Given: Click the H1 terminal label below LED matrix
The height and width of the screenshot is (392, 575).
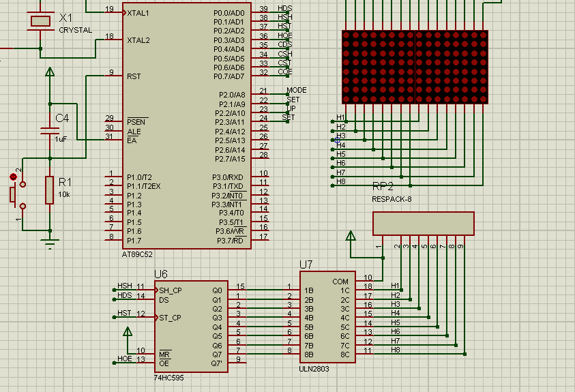Looking at the screenshot, I should (x=340, y=117).
